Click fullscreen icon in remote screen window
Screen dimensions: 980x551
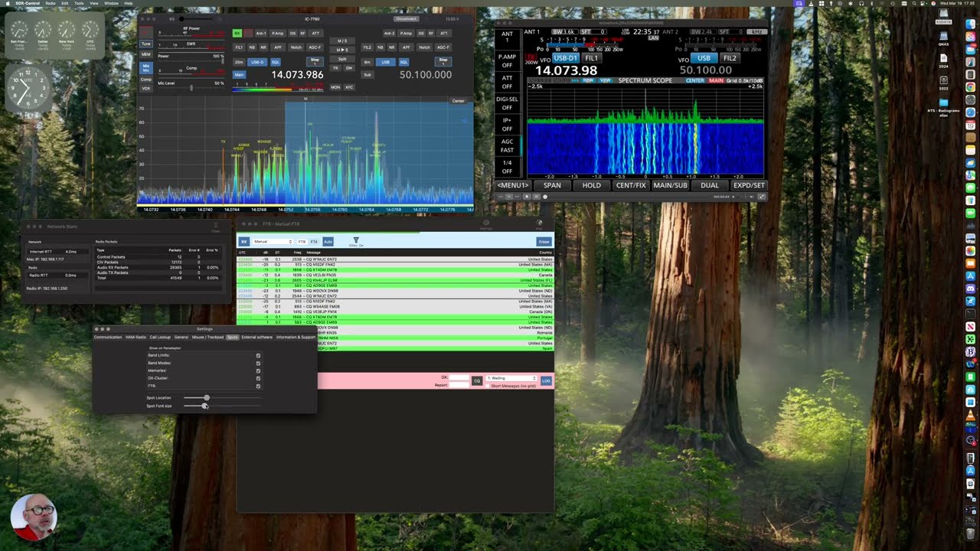761,197
